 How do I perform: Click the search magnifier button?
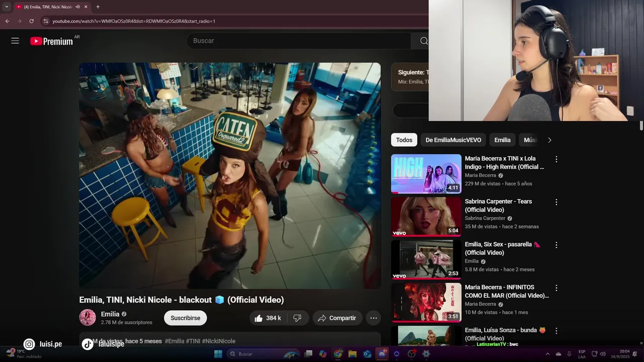[424, 41]
